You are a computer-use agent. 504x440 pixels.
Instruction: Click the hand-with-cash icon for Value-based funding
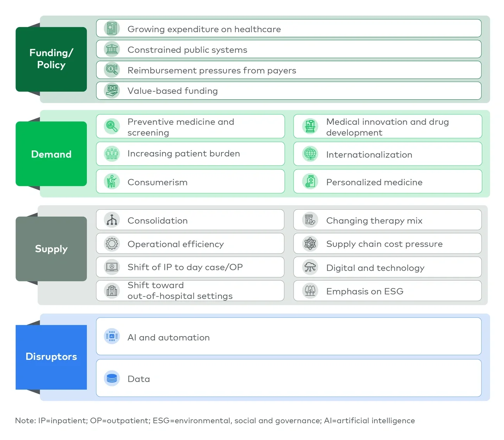tap(112, 90)
